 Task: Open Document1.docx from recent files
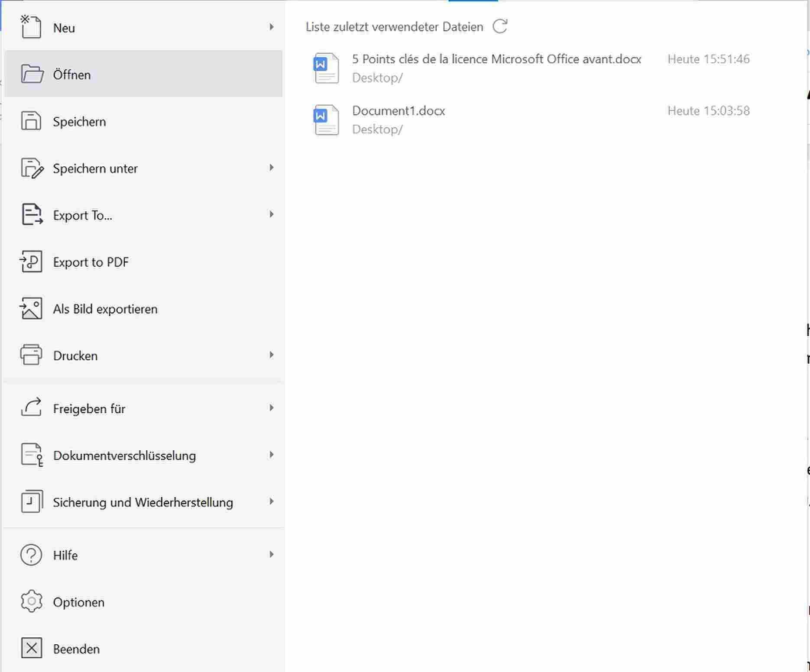pos(398,111)
